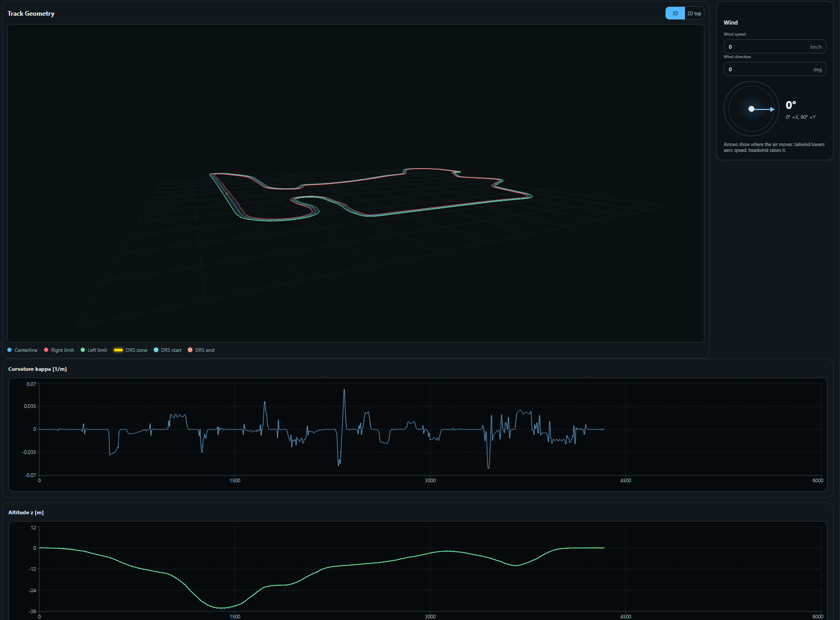840x620 pixels.
Task: Click the wind arrows explanation text
Action: [x=774, y=147]
